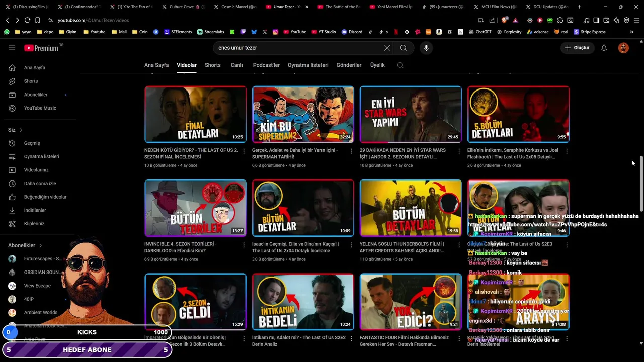Open the account avatar menu
This screenshot has height=362, width=644.
(623, 48)
